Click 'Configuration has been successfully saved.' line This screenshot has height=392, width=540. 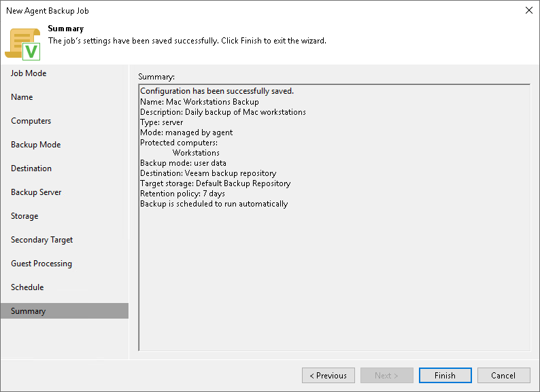217,91
